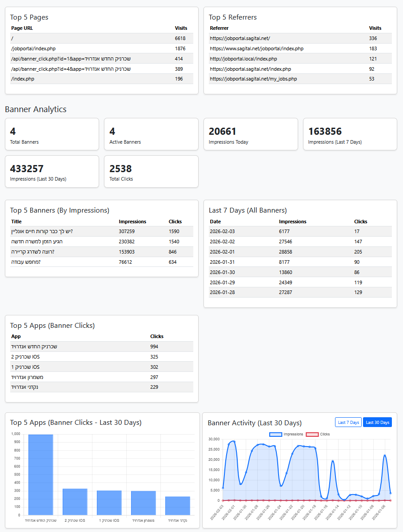The image size is (403, 532).
Task: Click referrer https://www.sagital.net/jobportal/index.php
Action: click(x=256, y=48)
